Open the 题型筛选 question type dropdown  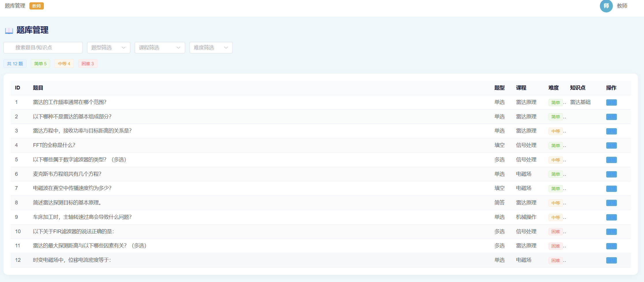click(108, 48)
